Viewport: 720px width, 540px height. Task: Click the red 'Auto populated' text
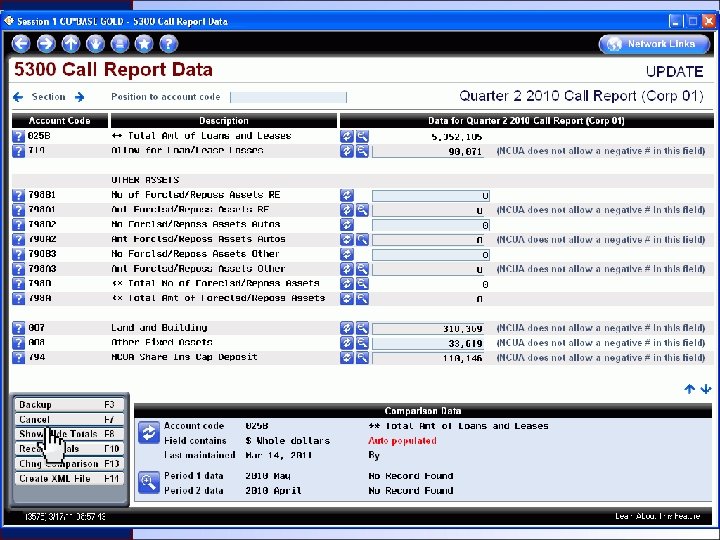[x=402, y=441]
